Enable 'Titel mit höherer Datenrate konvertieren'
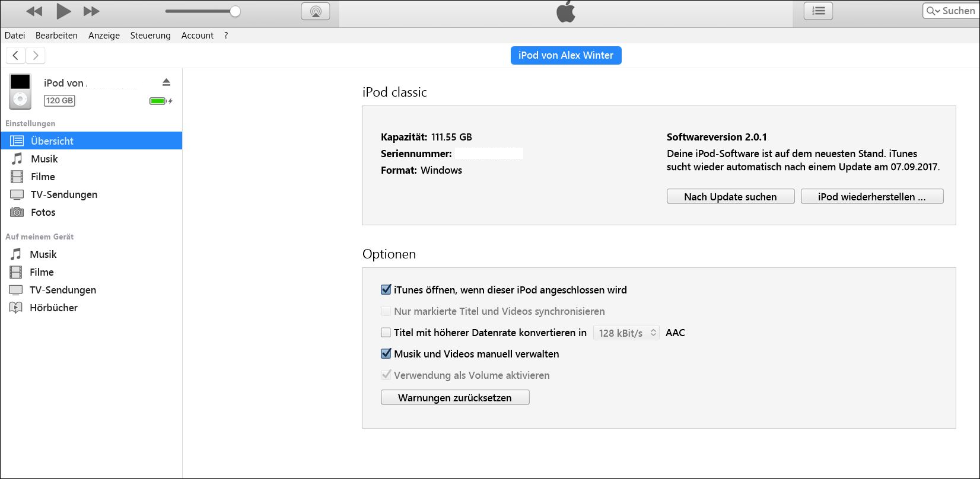The width and height of the screenshot is (980, 479). 386,333
